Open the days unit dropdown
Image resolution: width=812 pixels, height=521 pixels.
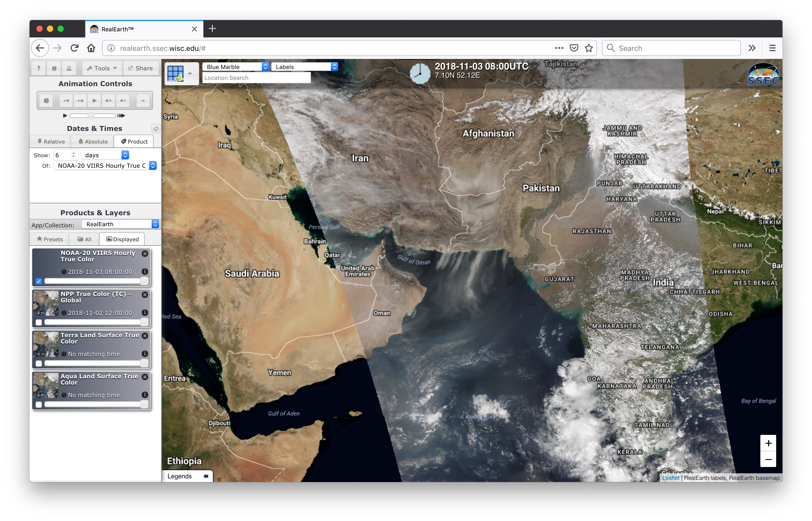(x=105, y=155)
